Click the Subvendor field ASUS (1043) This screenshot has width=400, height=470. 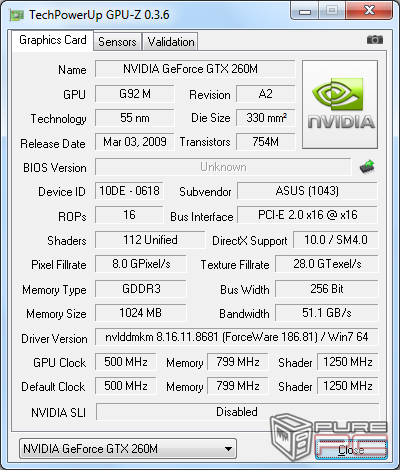click(x=307, y=191)
